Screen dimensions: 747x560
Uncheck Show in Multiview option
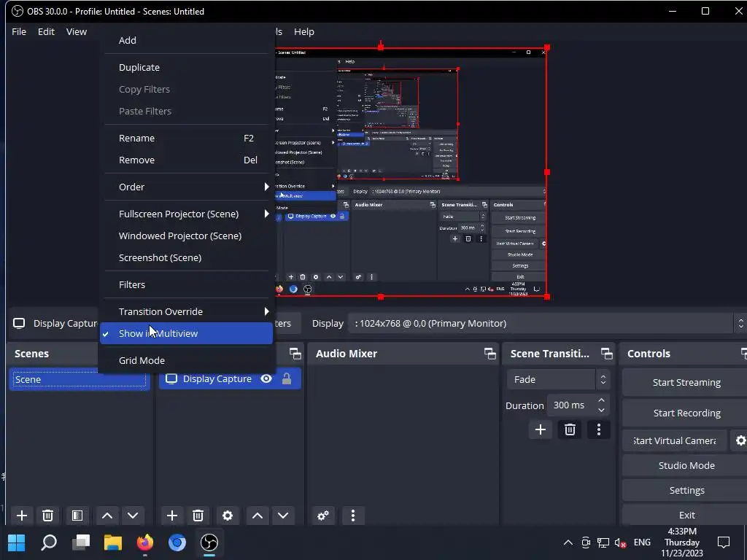[186, 333]
